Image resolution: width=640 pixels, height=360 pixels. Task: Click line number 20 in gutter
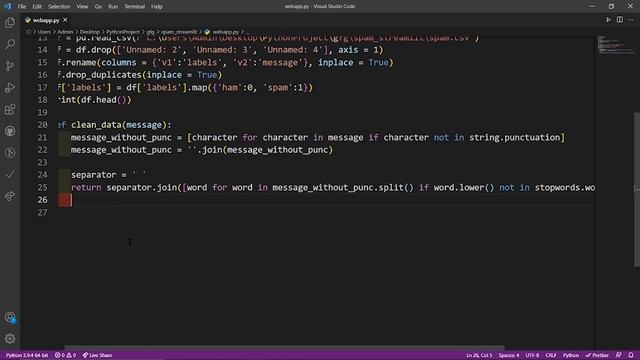[42, 125]
